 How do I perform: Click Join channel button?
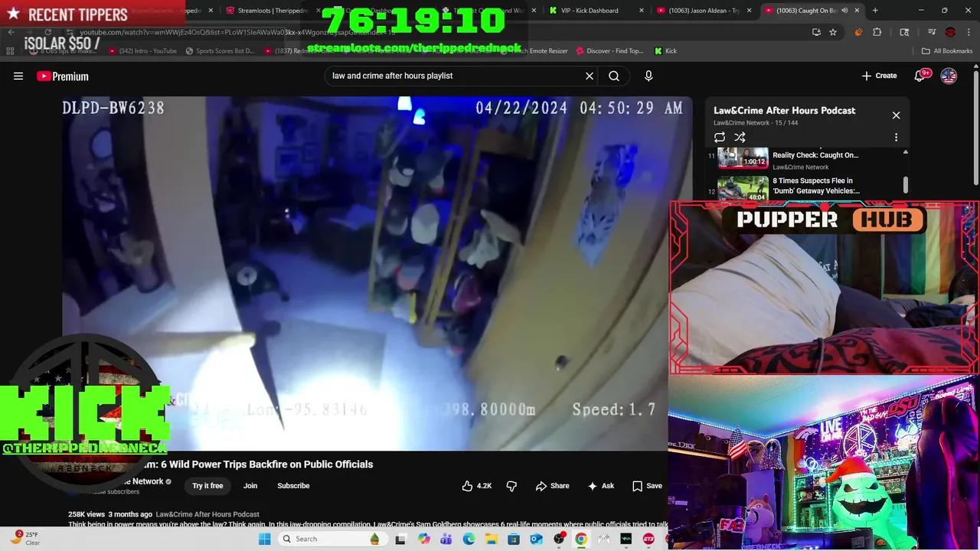pyautogui.click(x=250, y=486)
